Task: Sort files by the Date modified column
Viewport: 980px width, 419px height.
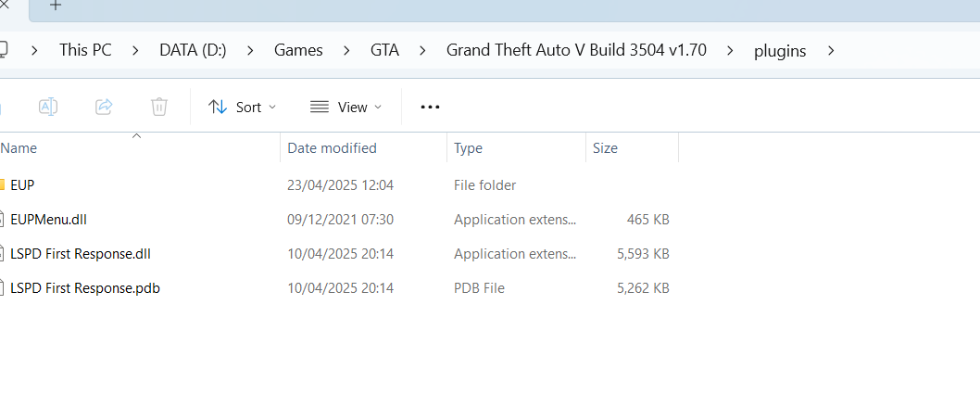Action: (332, 148)
